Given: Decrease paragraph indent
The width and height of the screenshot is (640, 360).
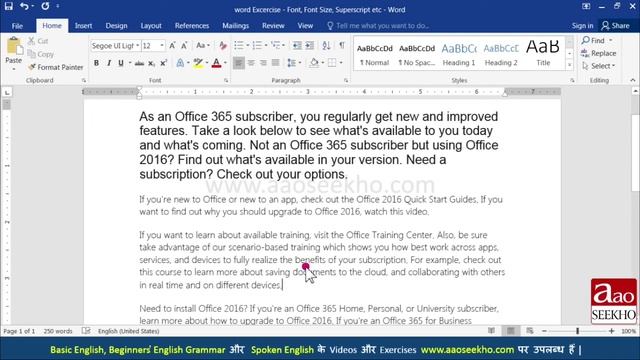Looking at the screenshot, I should pyautogui.click(x=297, y=46).
